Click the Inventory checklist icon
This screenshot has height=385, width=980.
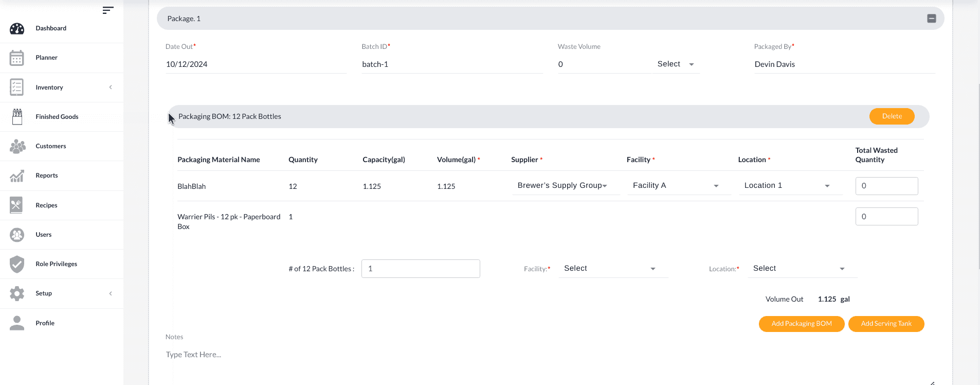(x=17, y=87)
